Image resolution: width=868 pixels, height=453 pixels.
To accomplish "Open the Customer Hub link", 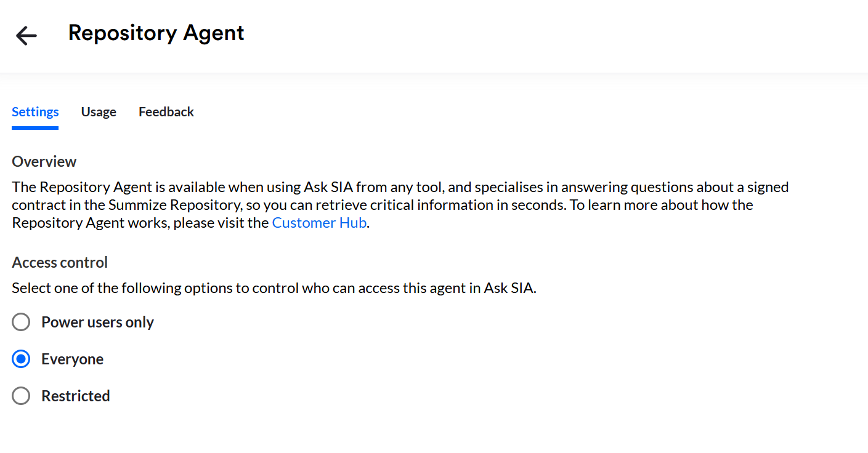I will click(x=319, y=223).
